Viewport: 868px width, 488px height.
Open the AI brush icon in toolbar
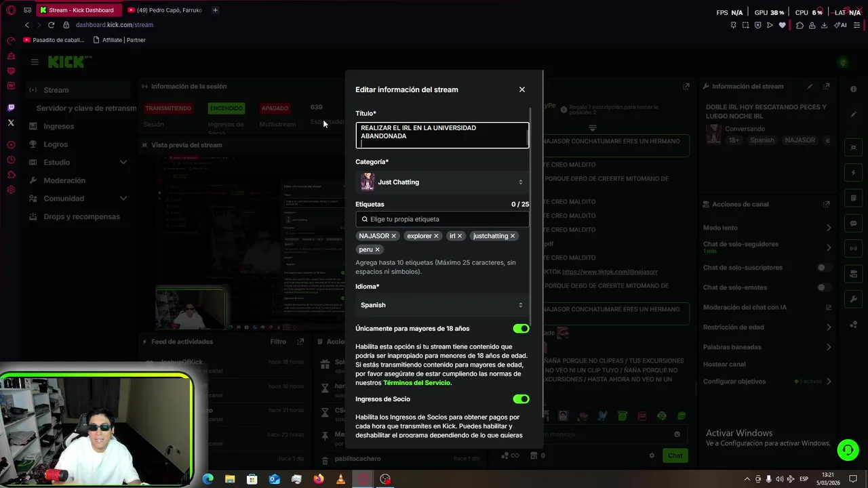840,25
